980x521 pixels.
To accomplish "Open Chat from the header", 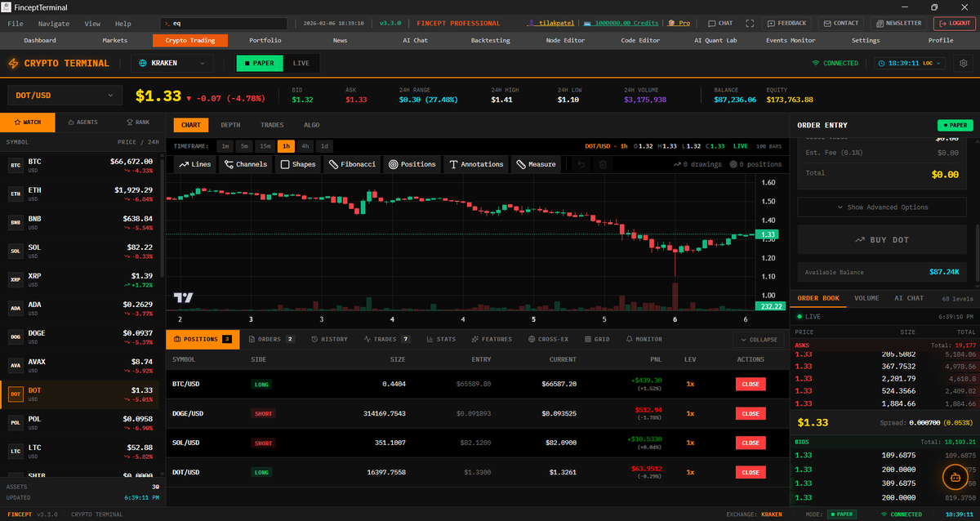I will click(x=719, y=24).
